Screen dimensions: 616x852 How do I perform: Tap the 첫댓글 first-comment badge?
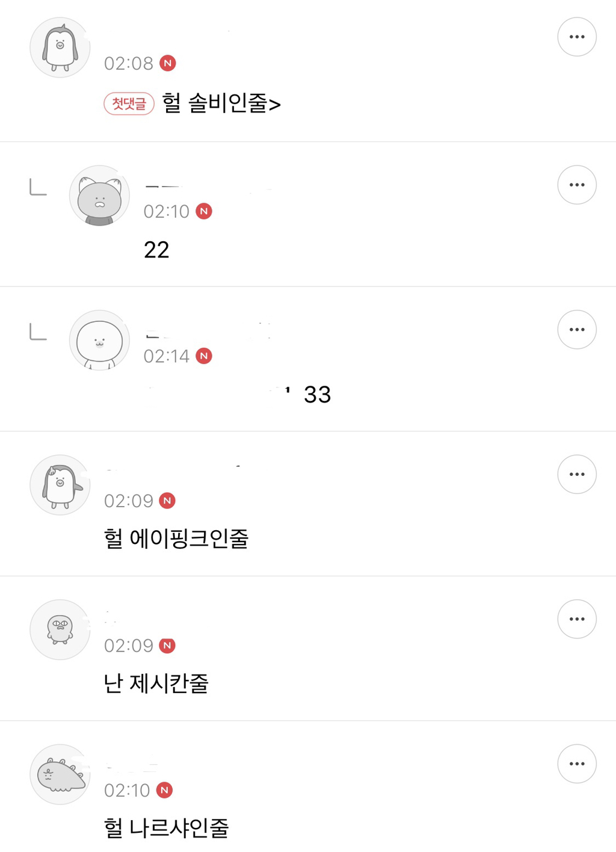(129, 103)
